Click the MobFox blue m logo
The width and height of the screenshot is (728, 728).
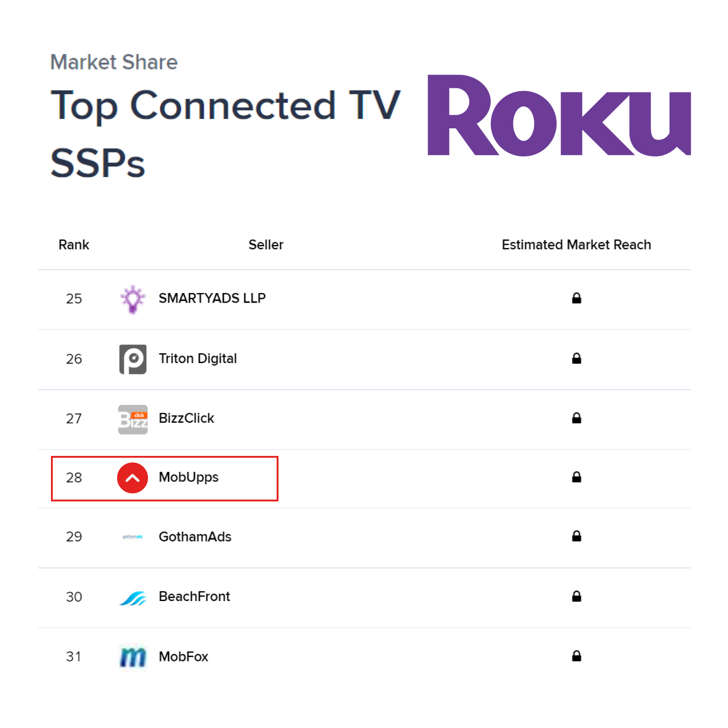point(132,657)
